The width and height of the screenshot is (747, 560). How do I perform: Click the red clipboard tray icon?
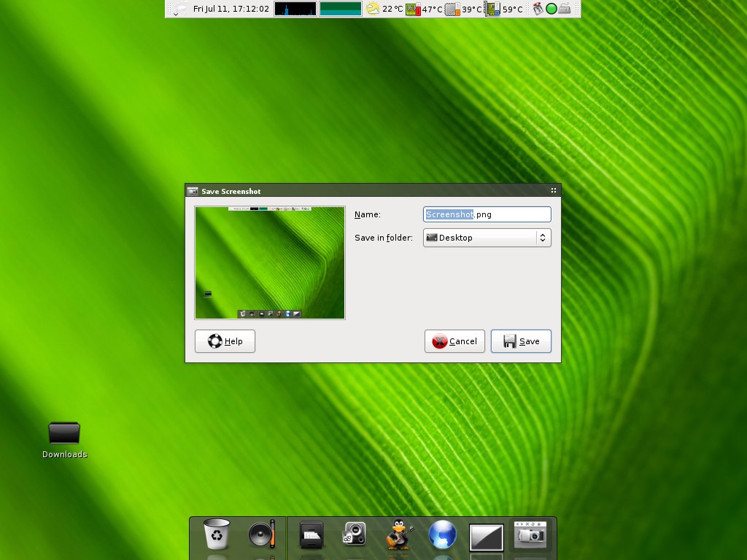[x=538, y=9]
